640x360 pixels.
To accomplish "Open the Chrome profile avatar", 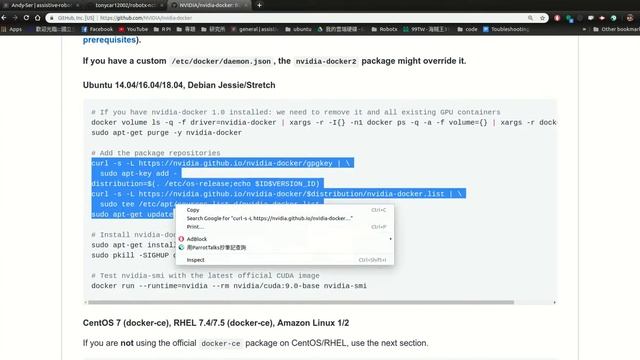I will click(x=630, y=18).
